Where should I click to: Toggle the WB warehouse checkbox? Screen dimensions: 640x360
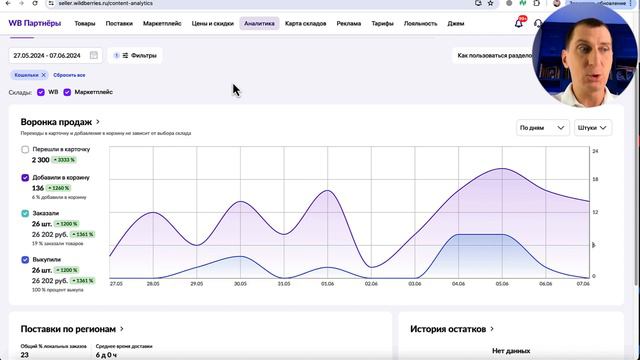[41, 92]
